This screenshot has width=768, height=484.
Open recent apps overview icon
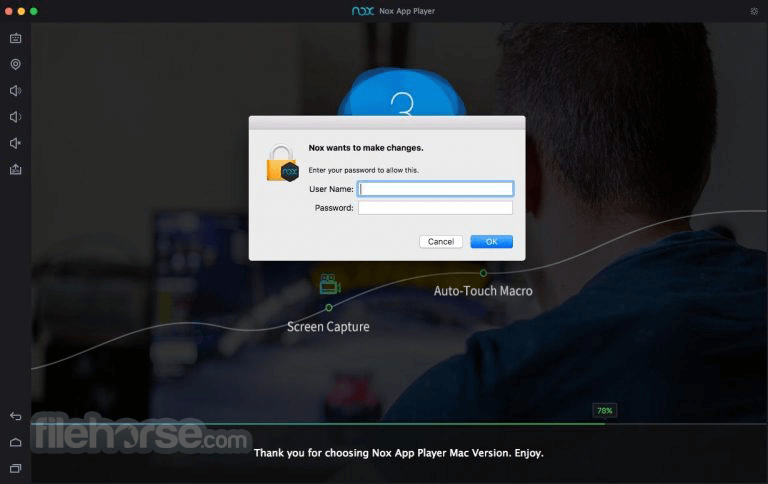(16, 469)
